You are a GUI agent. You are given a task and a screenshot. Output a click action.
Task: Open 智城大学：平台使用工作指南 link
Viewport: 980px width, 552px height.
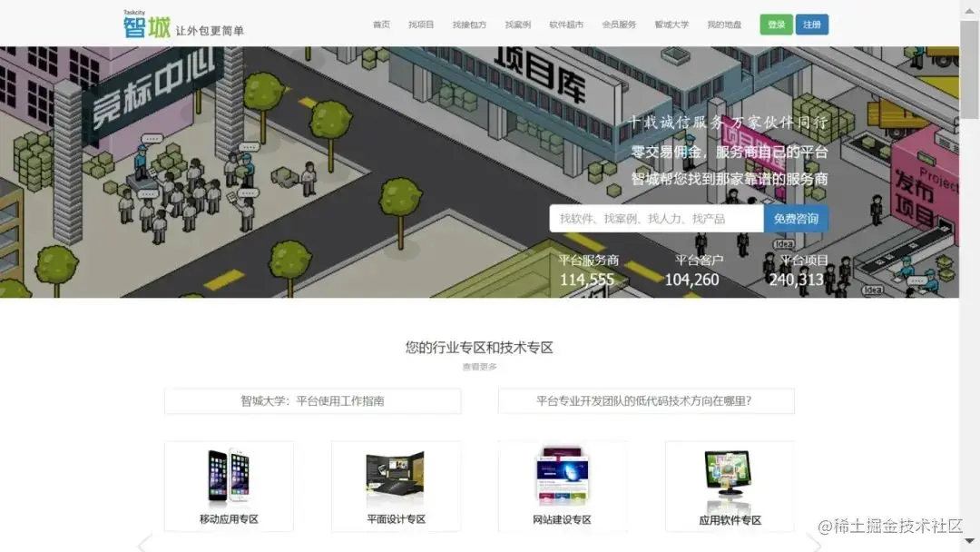(x=312, y=400)
